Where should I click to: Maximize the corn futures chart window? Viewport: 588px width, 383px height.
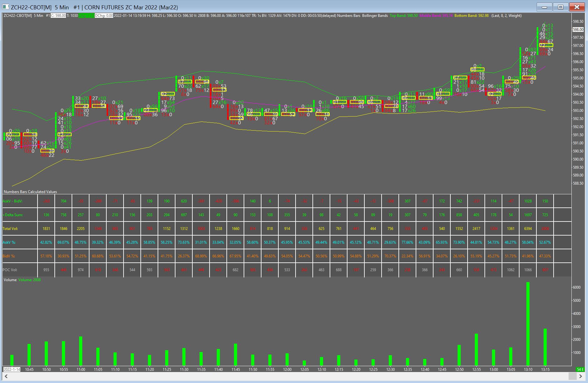561,7
